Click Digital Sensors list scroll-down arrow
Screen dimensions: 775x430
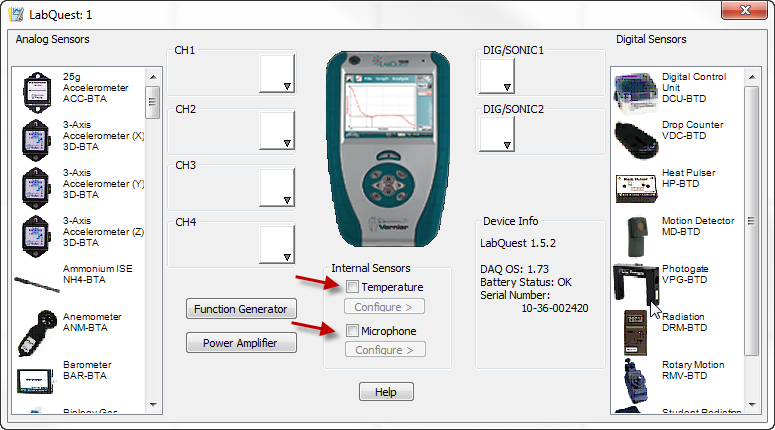click(x=752, y=405)
